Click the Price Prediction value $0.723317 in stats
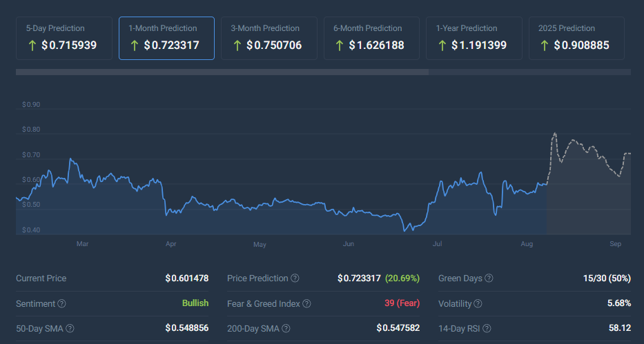Image resolution: width=644 pixels, height=344 pixels. 359,279
